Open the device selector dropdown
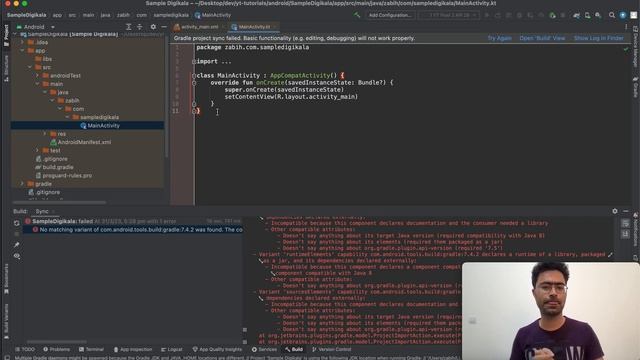Image resolution: width=640 pixels, height=360 pixels. 449,15
